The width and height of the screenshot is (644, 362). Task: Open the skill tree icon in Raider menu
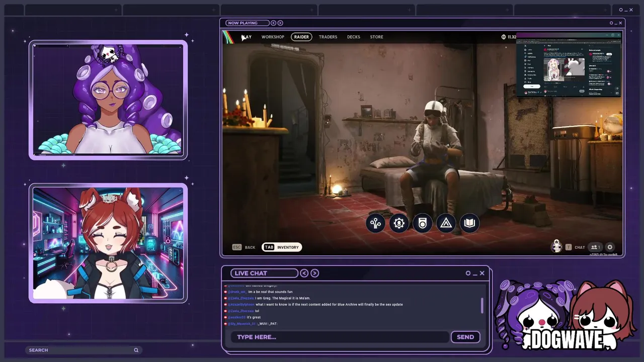(x=375, y=223)
